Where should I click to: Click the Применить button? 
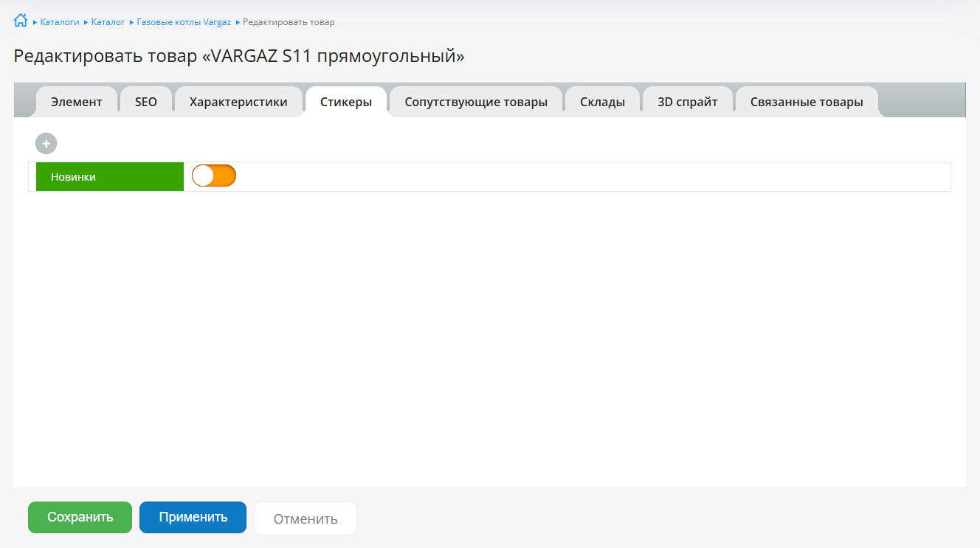pyautogui.click(x=193, y=517)
